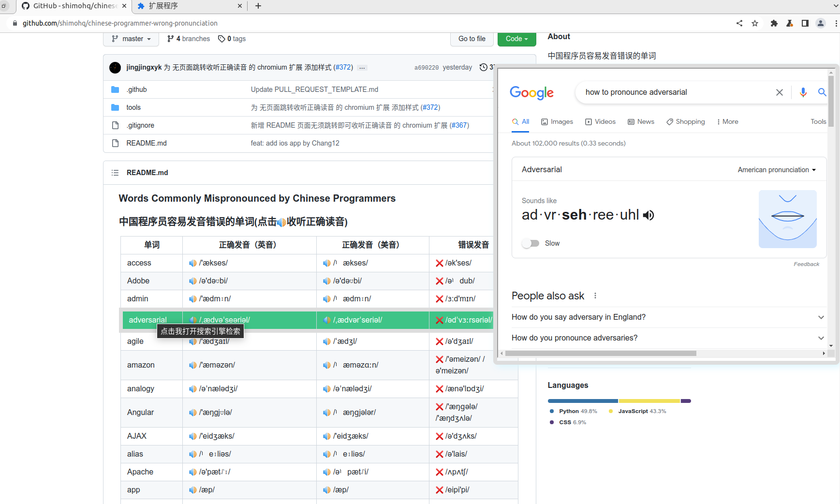Open commit hash a690220
The height and width of the screenshot is (504, 840).
[x=427, y=68]
